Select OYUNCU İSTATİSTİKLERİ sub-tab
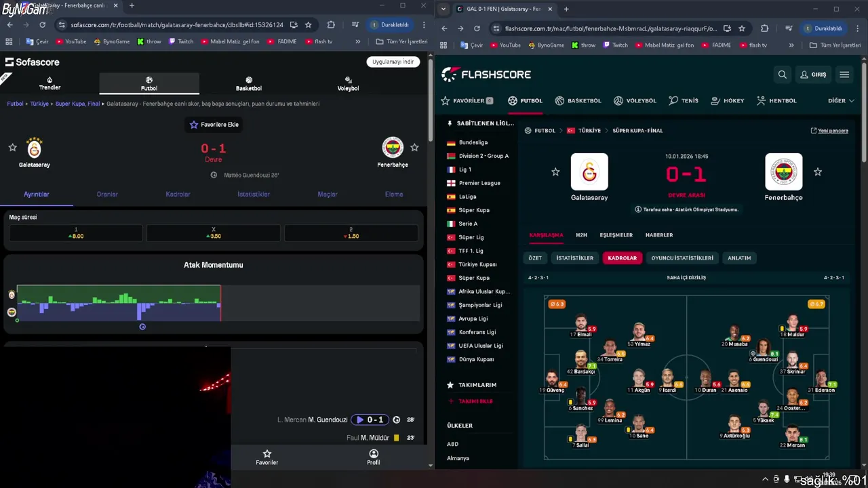Image resolution: width=868 pixels, height=488 pixels. pyautogui.click(x=682, y=258)
